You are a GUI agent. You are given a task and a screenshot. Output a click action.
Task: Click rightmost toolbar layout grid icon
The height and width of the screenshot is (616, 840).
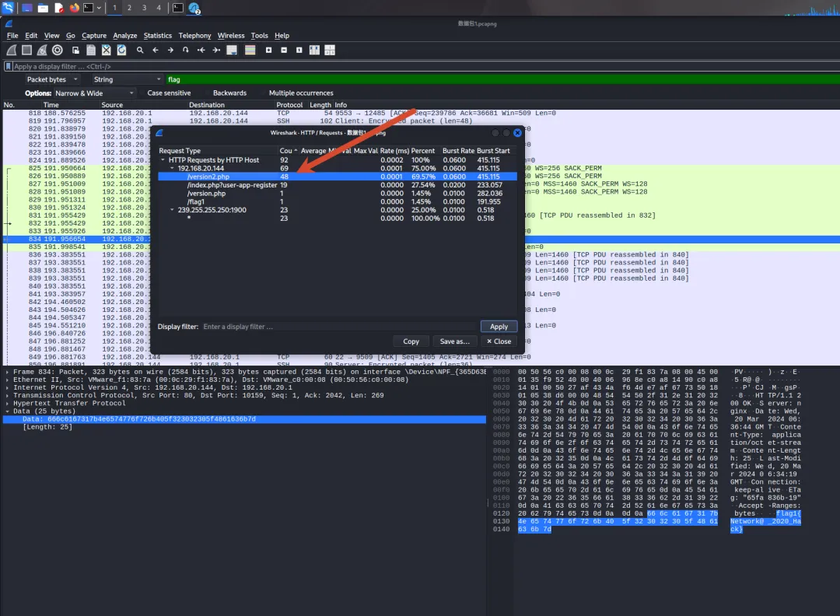coord(330,51)
